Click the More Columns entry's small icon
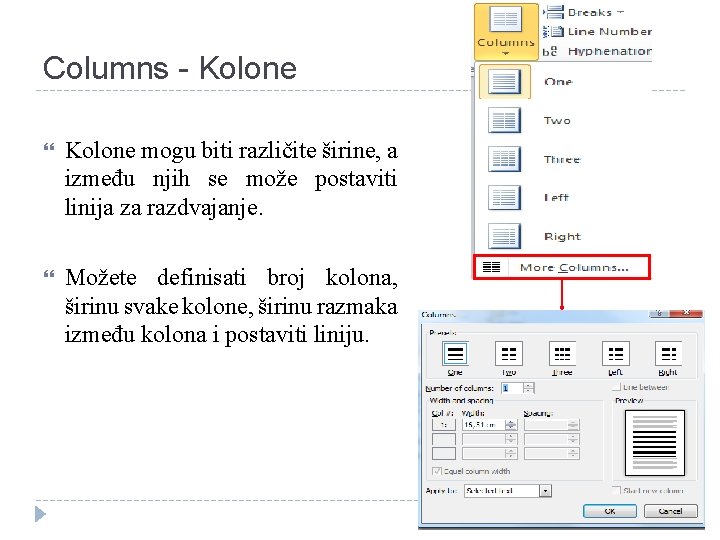The height and width of the screenshot is (540, 720). coord(491,267)
